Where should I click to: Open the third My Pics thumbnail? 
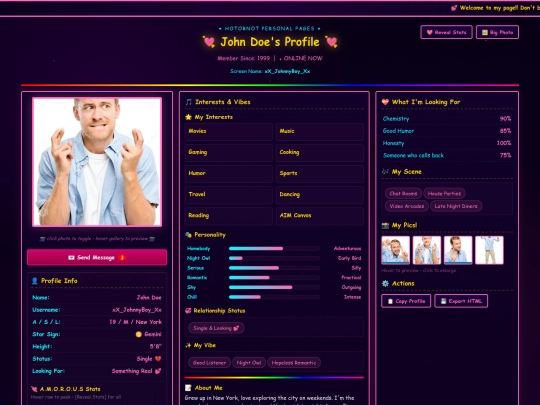pyautogui.click(x=458, y=250)
